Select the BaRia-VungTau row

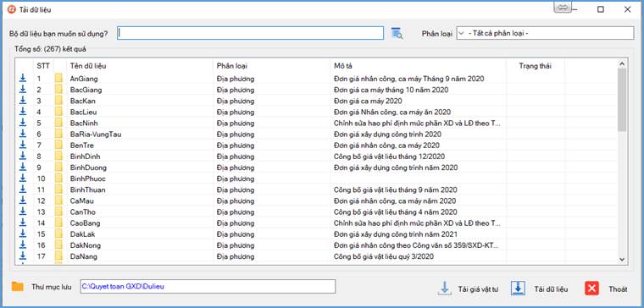tap(315, 134)
